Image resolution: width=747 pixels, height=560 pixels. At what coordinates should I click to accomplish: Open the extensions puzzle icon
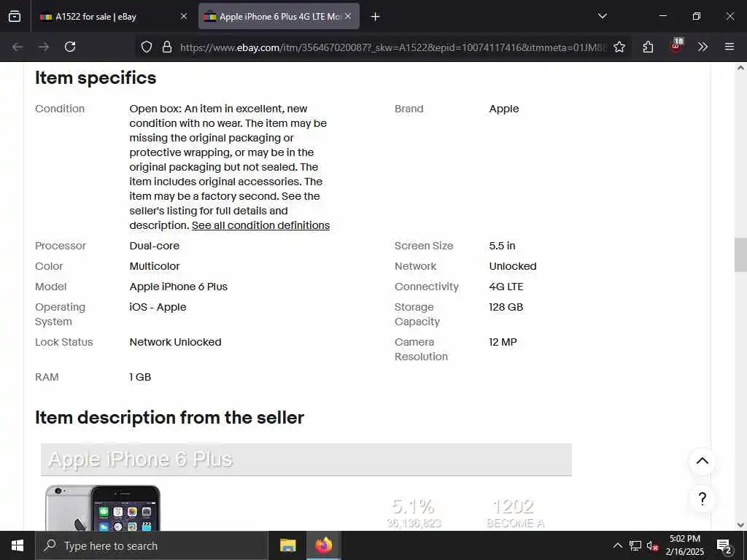click(648, 47)
